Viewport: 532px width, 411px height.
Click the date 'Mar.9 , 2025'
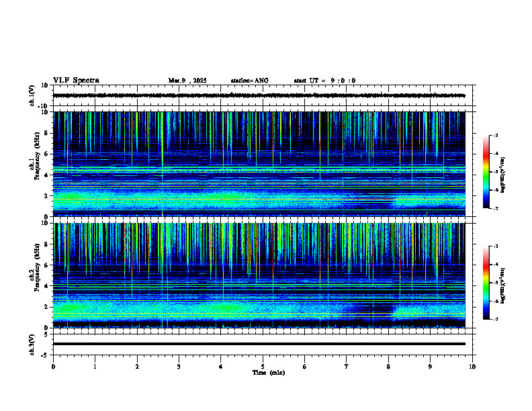(187, 81)
